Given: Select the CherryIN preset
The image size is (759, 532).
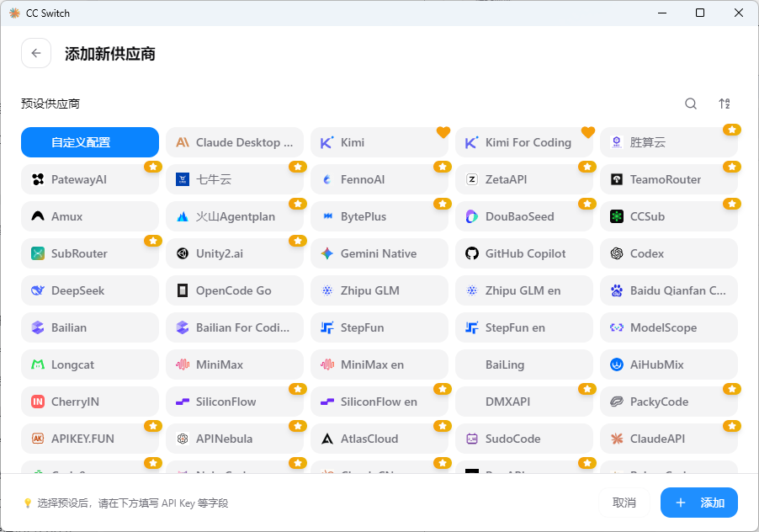Looking at the screenshot, I should (x=90, y=402).
